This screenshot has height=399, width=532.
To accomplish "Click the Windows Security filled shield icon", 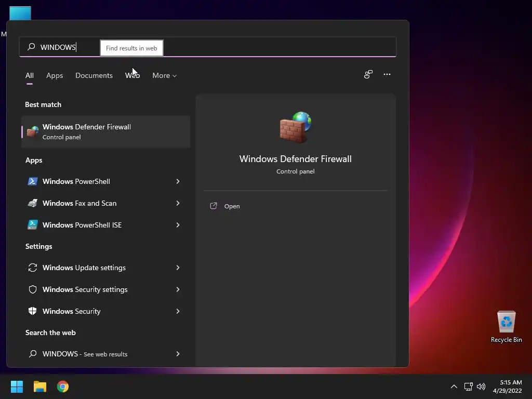I will 33,311.
